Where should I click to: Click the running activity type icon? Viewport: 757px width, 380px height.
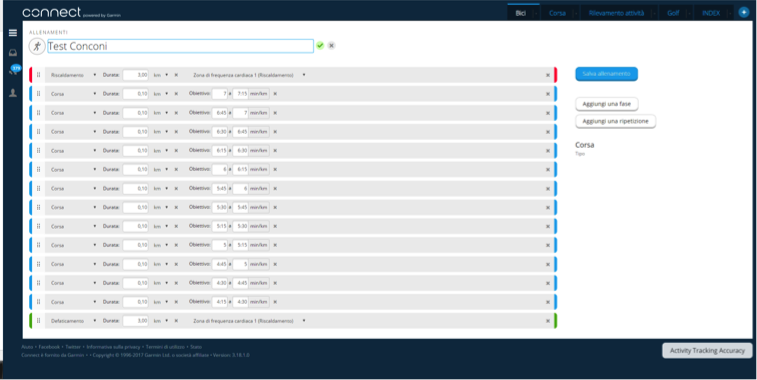pos(36,46)
